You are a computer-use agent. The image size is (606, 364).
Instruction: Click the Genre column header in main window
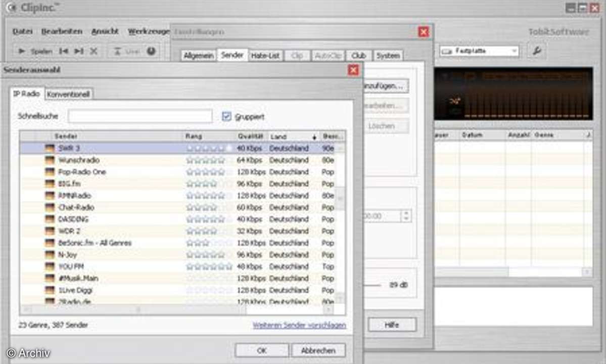pyautogui.click(x=558, y=135)
